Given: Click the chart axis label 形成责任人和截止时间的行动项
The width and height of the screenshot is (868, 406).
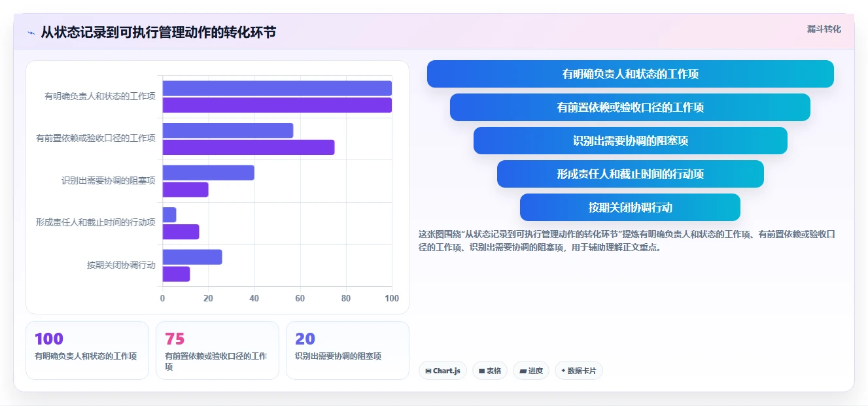Looking at the screenshot, I should tap(95, 223).
